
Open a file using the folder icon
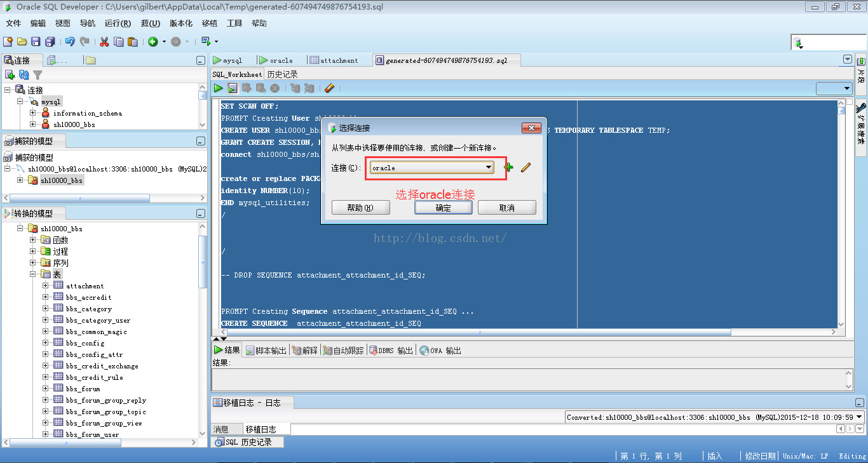coord(22,41)
